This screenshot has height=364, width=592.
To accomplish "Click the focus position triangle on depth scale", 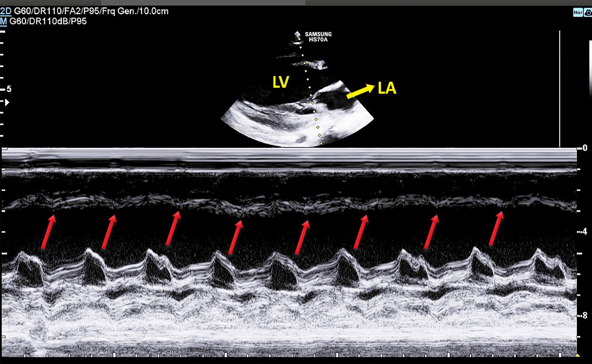I will coord(7,102).
